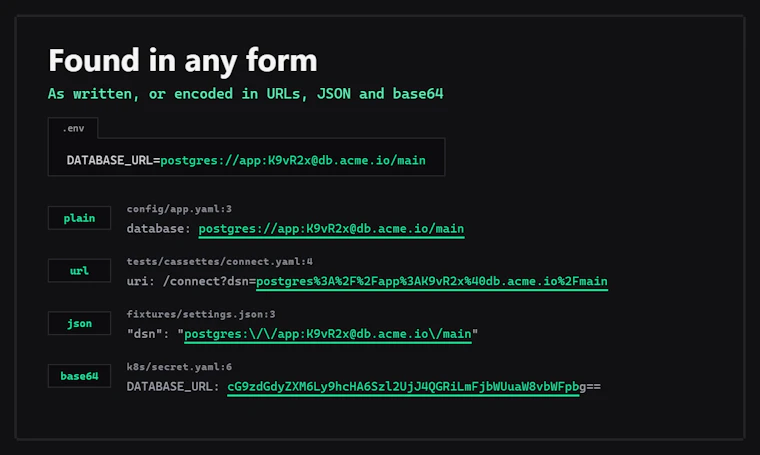Viewport: 760px width, 455px height.
Task: Select the .env file tab
Action: pos(73,128)
